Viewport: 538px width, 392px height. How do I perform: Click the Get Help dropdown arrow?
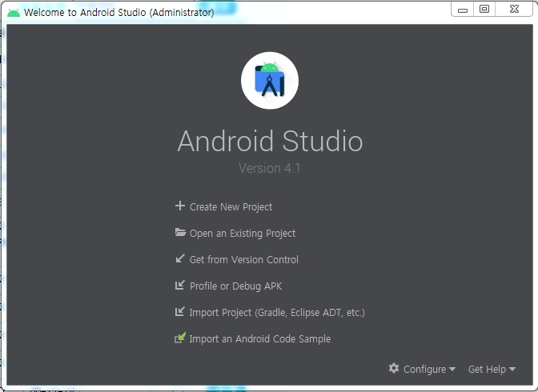click(512, 369)
